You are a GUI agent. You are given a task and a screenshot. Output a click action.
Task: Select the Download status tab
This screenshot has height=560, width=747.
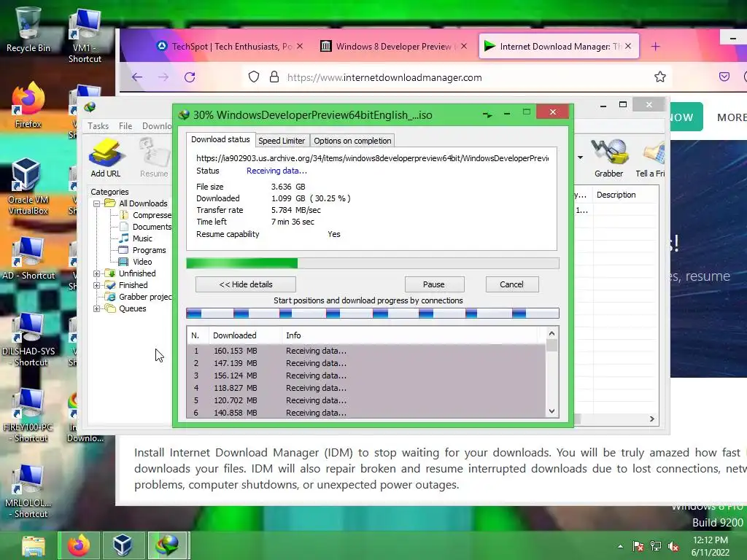click(220, 139)
